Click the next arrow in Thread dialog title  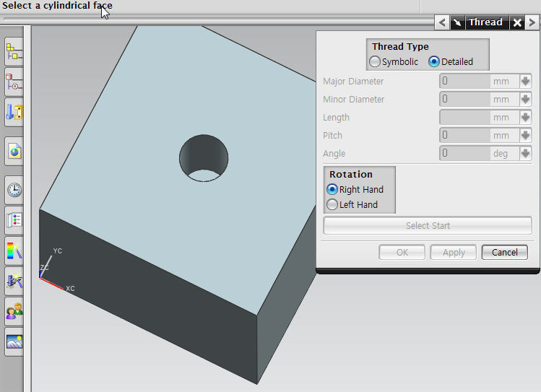[x=532, y=23]
